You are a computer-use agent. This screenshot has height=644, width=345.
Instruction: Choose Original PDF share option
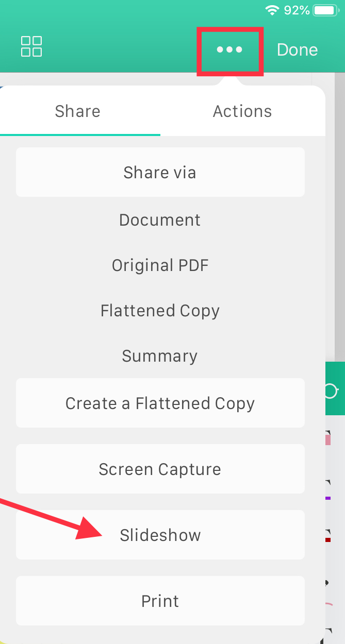click(160, 265)
